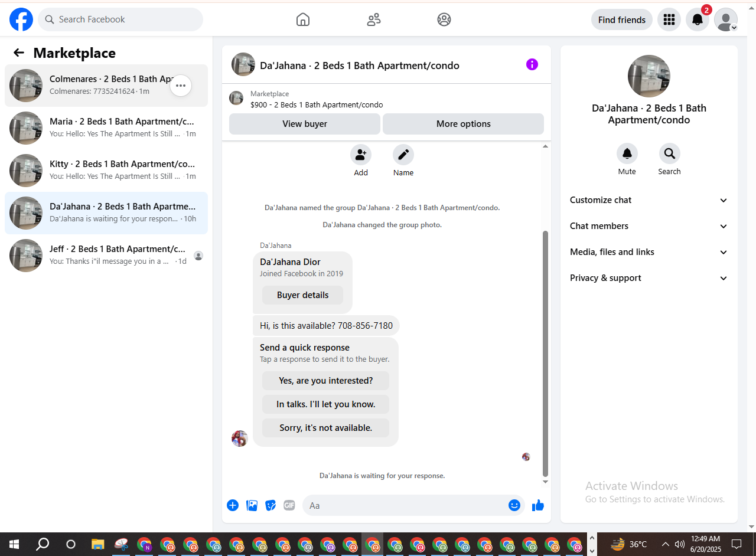The width and height of the screenshot is (756, 556).
Task: Open the three-dot options on Colmenares chat
Action: (181, 86)
